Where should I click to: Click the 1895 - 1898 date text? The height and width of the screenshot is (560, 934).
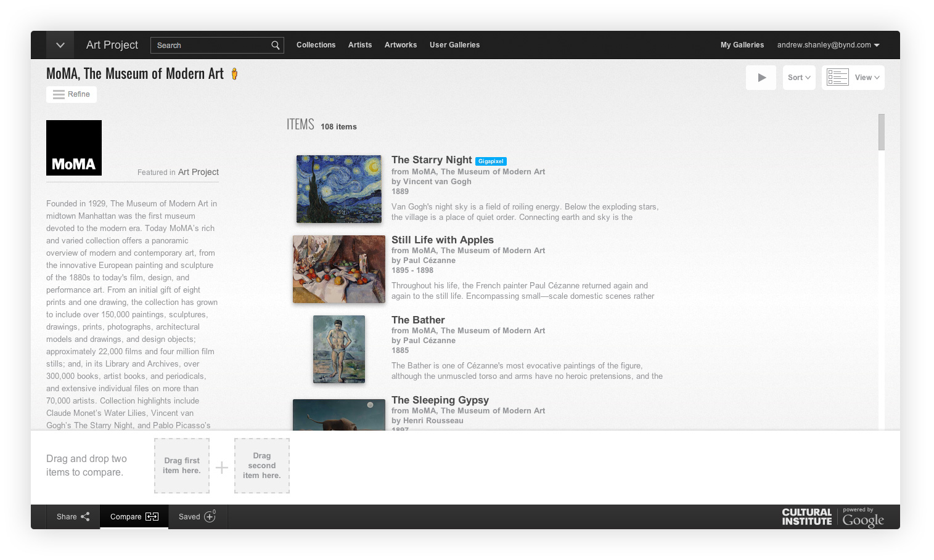pyautogui.click(x=412, y=270)
